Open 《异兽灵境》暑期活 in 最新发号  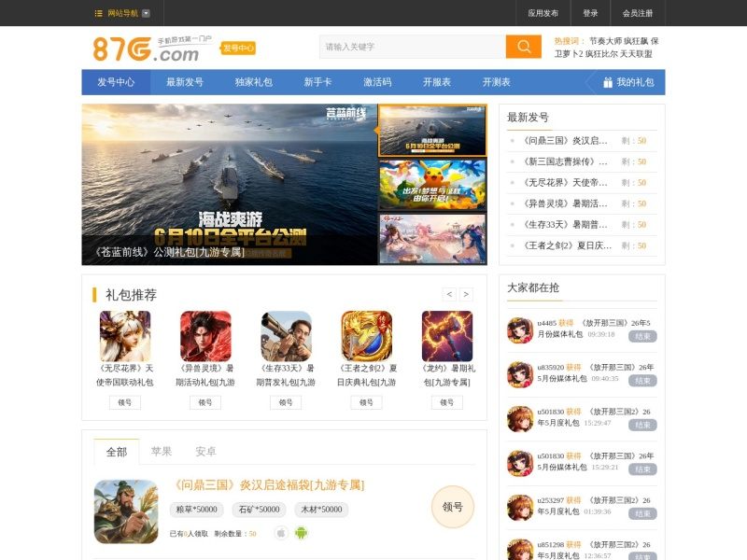(x=565, y=203)
